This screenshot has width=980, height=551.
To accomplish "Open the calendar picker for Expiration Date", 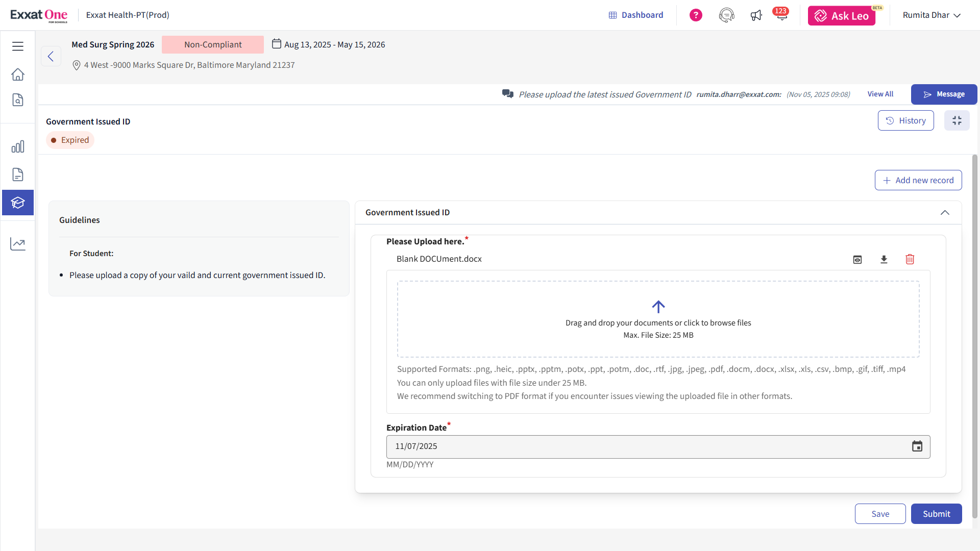I will coord(917,446).
